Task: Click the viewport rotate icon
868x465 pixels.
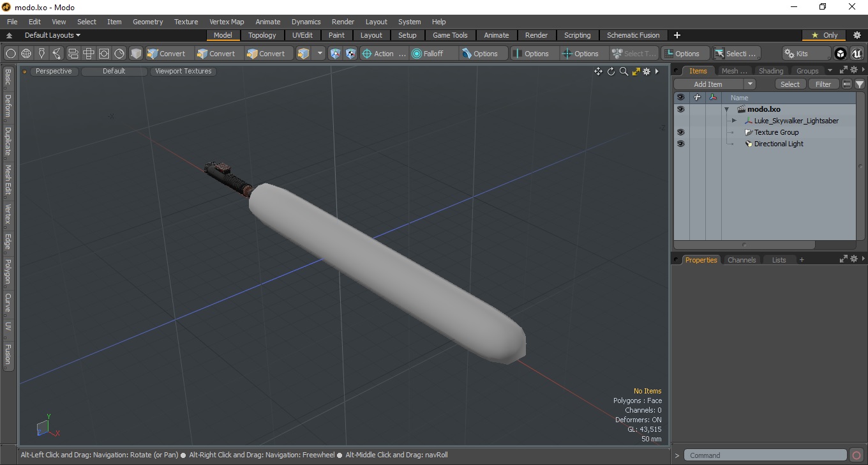Action: click(x=611, y=72)
